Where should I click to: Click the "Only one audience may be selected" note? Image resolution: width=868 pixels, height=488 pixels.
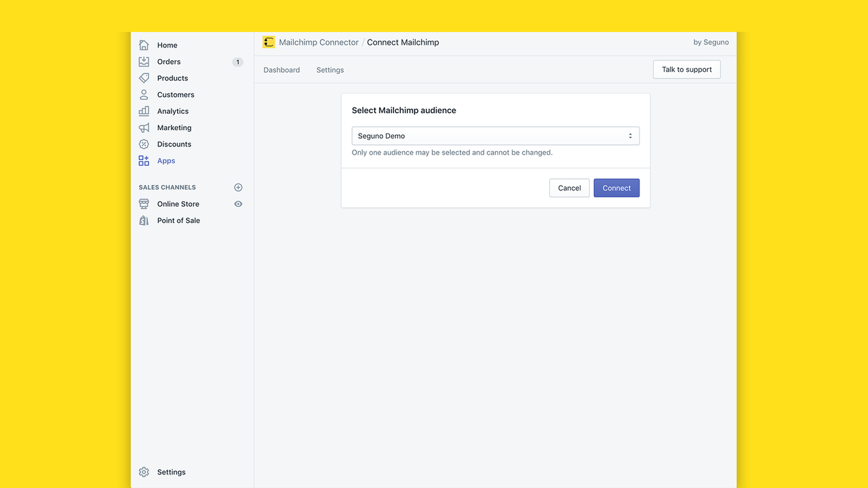(452, 152)
